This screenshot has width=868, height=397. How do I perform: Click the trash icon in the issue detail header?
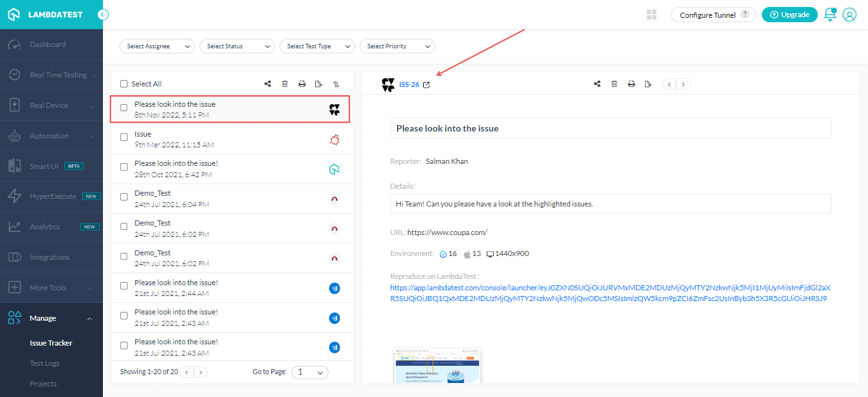point(614,84)
